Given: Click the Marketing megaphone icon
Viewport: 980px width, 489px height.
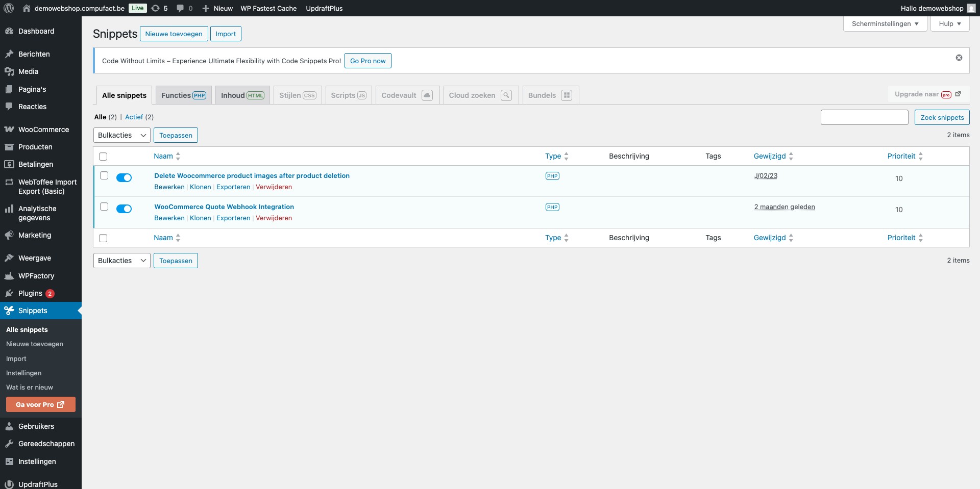Looking at the screenshot, I should pos(9,235).
